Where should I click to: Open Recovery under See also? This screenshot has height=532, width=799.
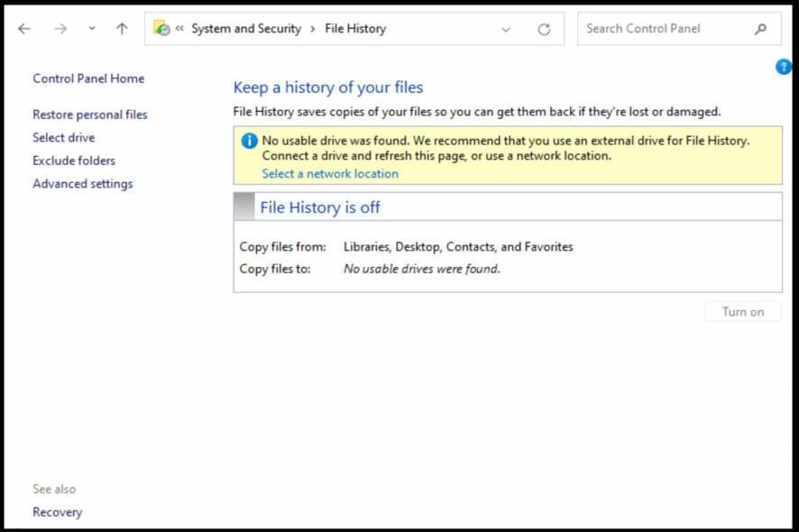tap(57, 511)
